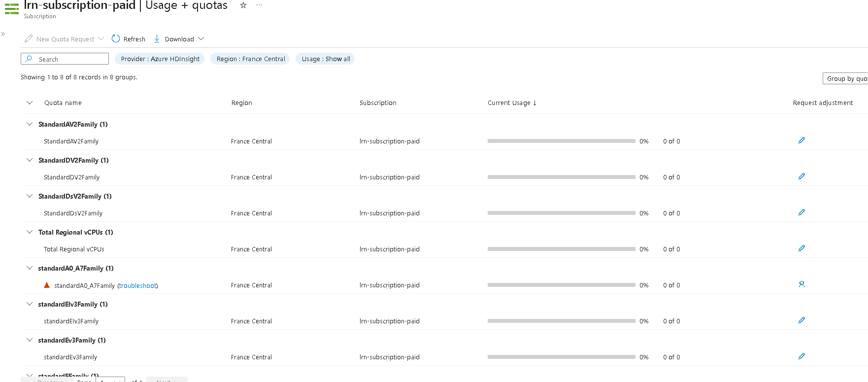The image size is (868, 382).
Task: Edit the Provider : Azure HDInsight filter
Action: [x=160, y=59]
